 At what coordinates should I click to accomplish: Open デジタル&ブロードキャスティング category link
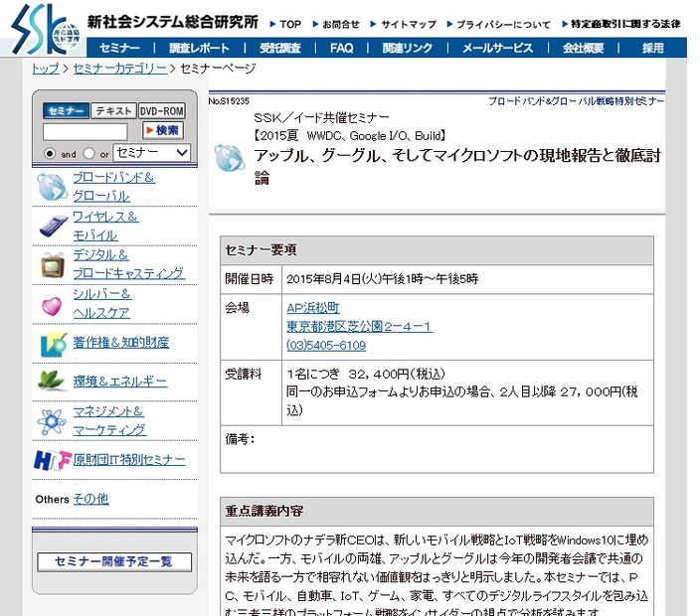coord(128,264)
